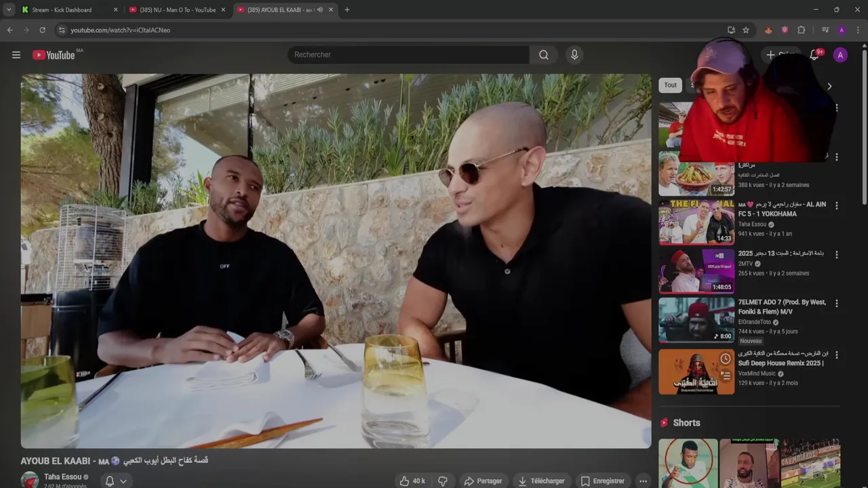This screenshot has width=868, height=488.
Task: Open the 7ELMET ADO 7 thumbnail
Action: pyautogui.click(x=696, y=320)
